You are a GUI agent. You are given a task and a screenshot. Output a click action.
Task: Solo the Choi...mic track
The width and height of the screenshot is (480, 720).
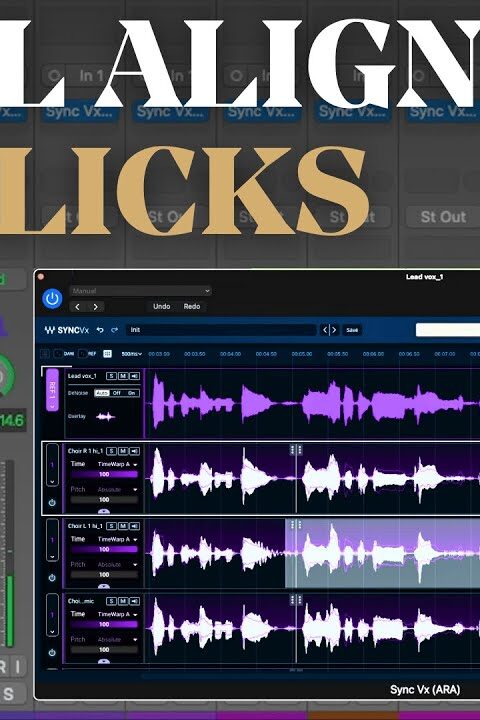click(x=111, y=601)
